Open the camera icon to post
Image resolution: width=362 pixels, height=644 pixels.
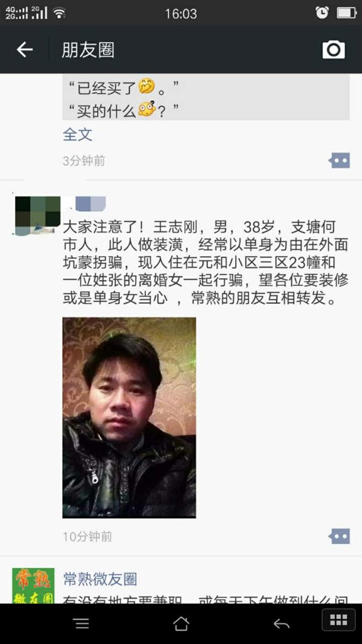click(x=333, y=50)
